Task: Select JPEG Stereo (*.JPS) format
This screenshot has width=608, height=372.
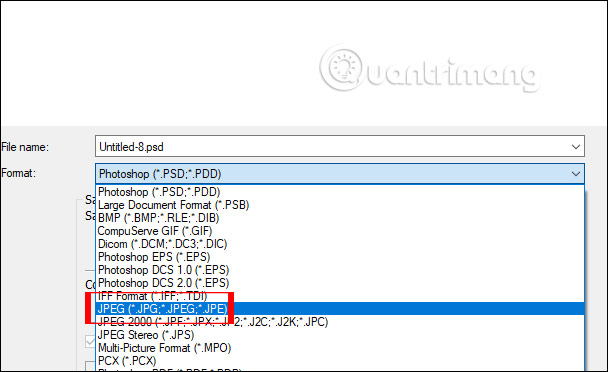Action: click(340, 335)
